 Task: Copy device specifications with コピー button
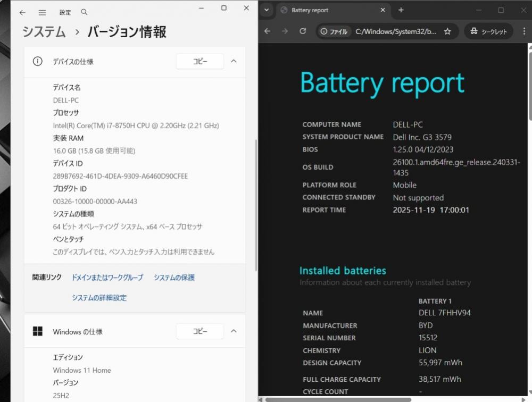click(199, 61)
